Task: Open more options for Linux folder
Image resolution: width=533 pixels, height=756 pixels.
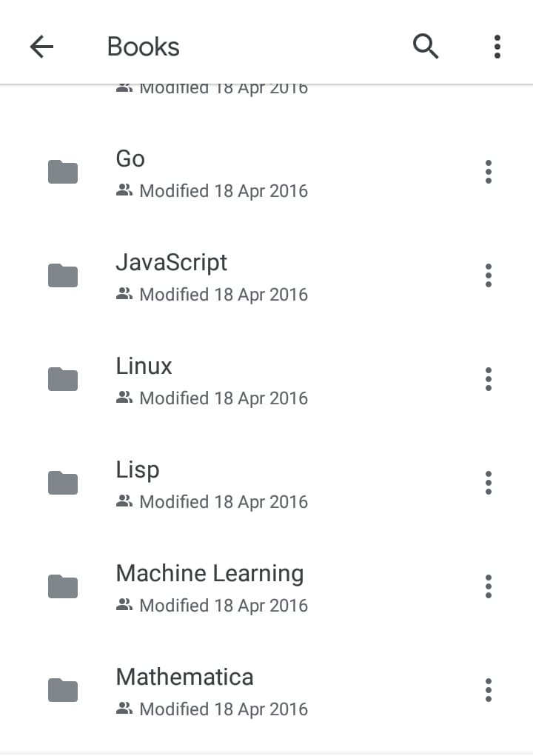Action: pos(488,379)
